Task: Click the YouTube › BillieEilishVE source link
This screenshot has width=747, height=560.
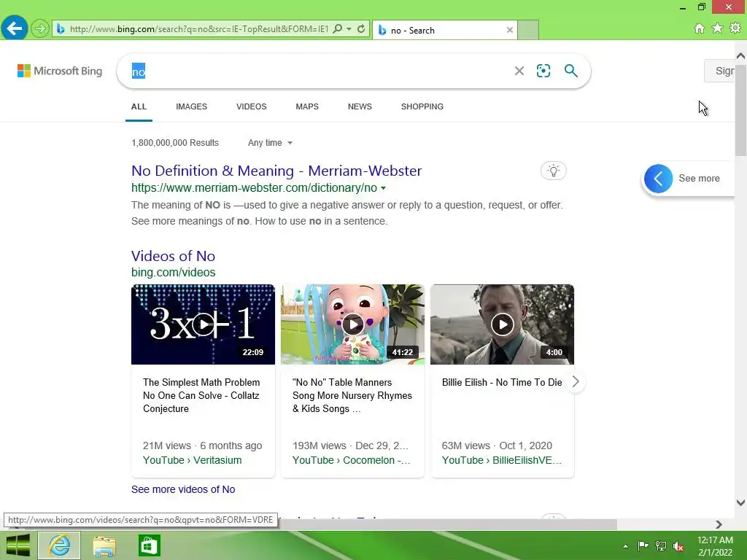Action: [502, 460]
